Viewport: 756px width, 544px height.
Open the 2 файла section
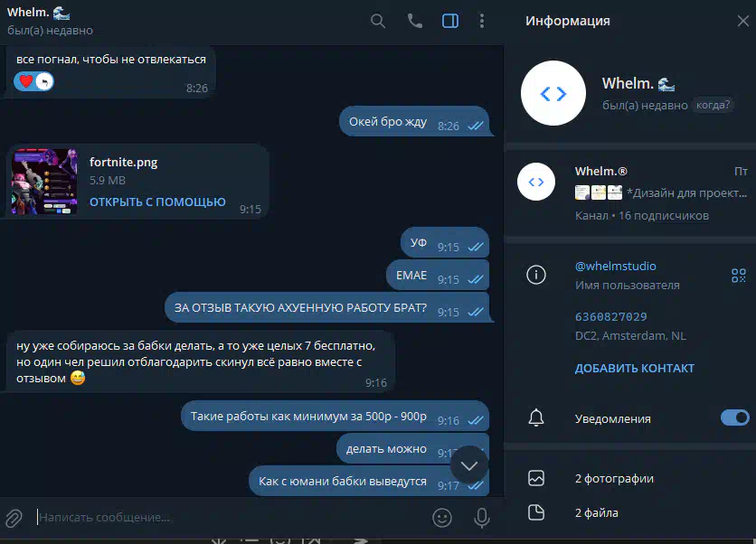coord(629,512)
